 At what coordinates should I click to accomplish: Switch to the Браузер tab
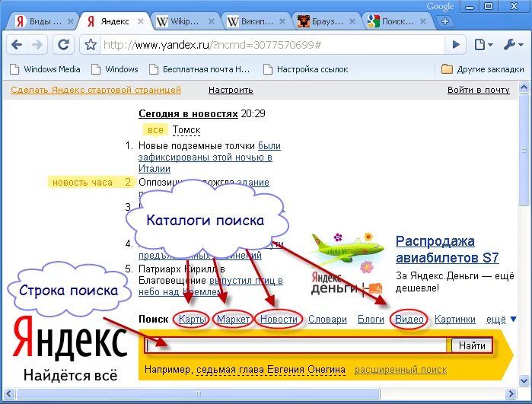click(327, 21)
